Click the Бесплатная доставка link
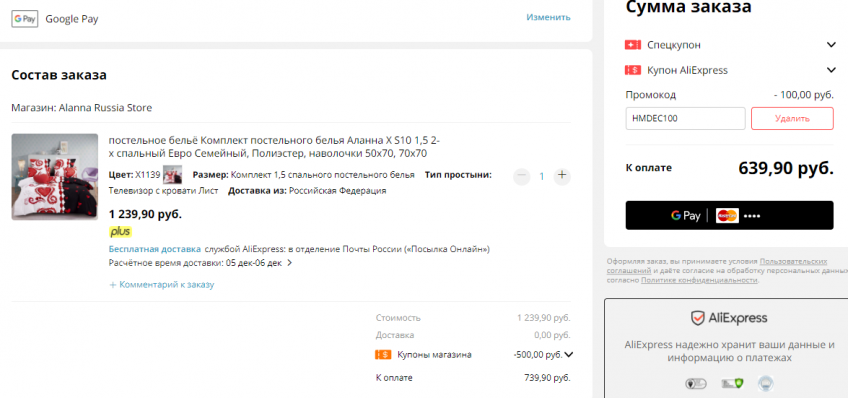Viewport: 848px width, 398px height. (x=155, y=249)
